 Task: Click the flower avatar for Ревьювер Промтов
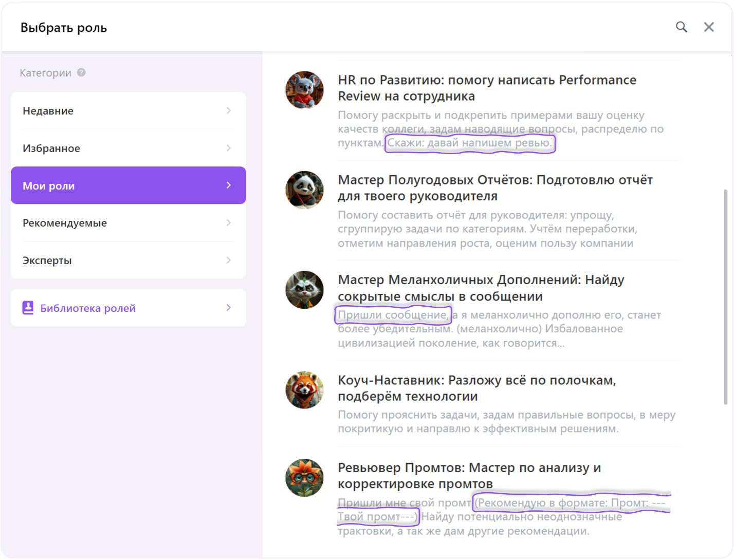[x=304, y=478]
